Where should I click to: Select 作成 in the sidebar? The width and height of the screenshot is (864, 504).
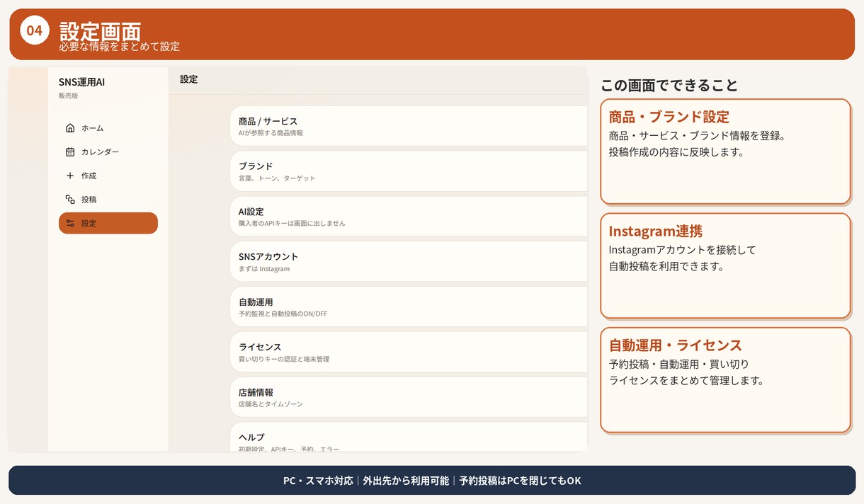pyautogui.click(x=108, y=176)
